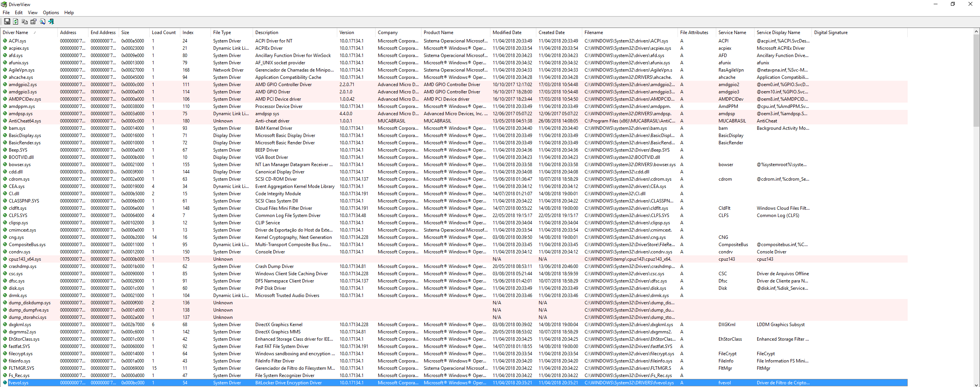The width and height of the screenshot is (980, 387).
Task: Click the vertical scrollbar down arrow
Action: tap(976, 384)
